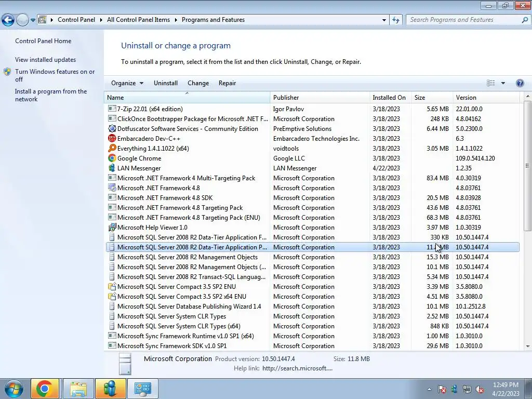Select Microsoft .NET Framework 4.8 Targeting Pack (ENU)
Image resolution: width=532 pixels, height=399 pixels.
tap(312, 218)
